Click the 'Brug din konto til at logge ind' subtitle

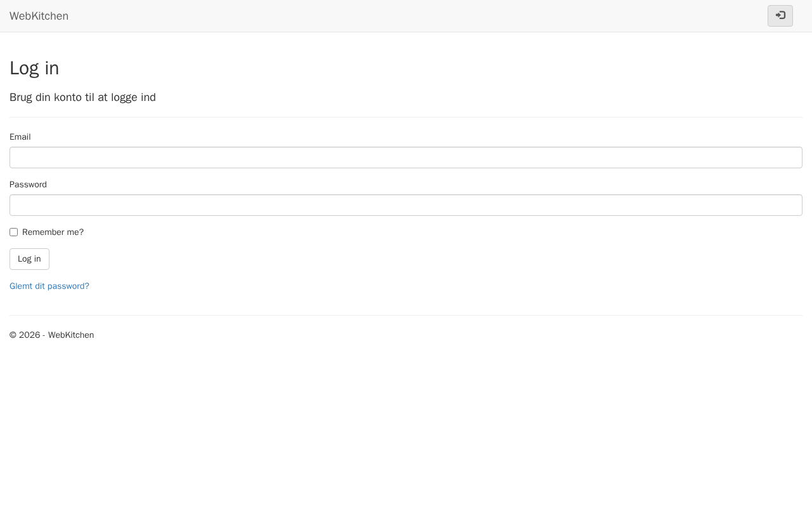coord(82,97)
